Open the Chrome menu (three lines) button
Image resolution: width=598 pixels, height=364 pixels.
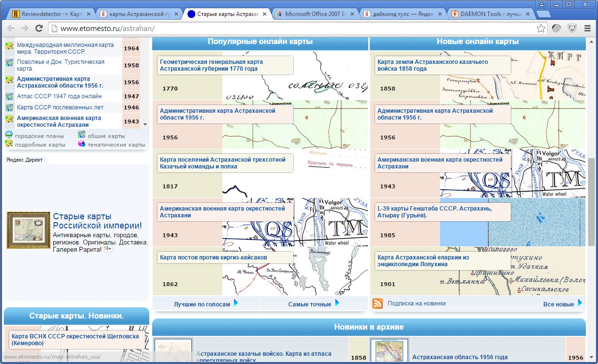point(587,29)
